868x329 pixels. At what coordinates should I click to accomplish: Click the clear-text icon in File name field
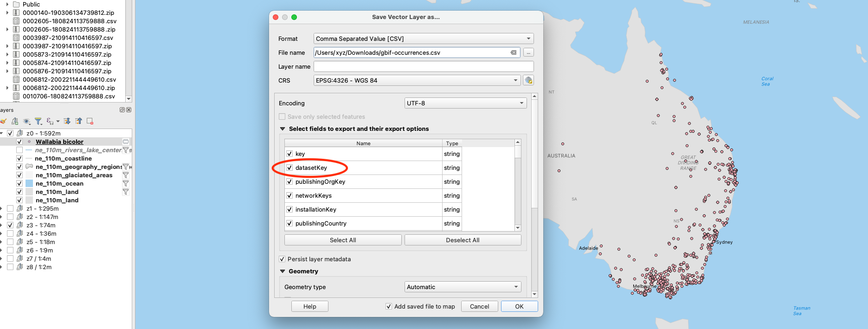(x=514, y=52)
